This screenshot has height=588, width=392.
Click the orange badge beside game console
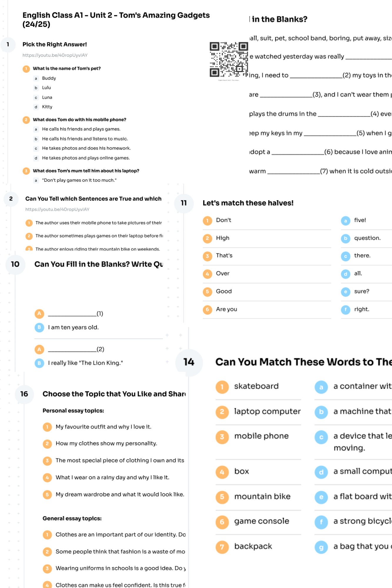point(222,522)
